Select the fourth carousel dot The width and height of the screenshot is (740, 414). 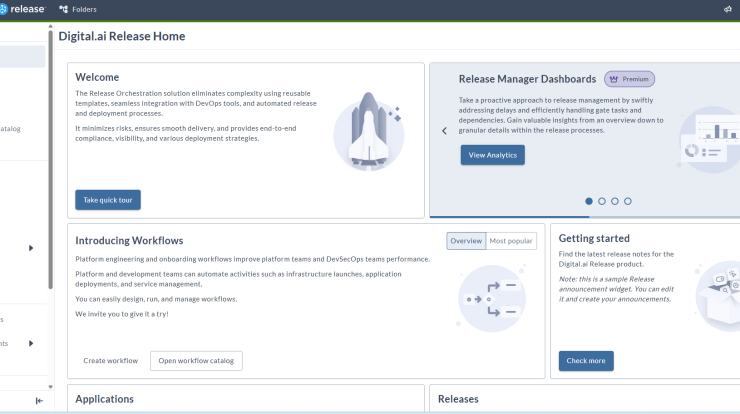pos(628,201)
